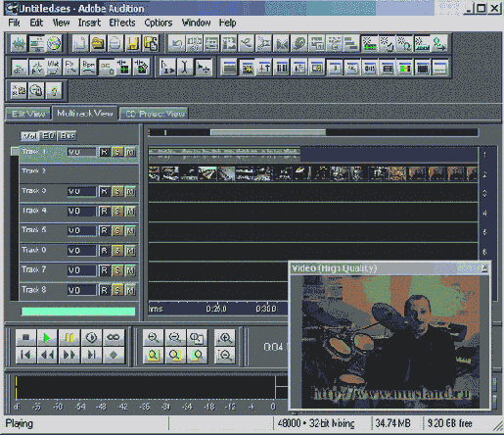Select the Time Selection I-beam tool
Screen dimensions: 504x435
pyautogui.click(x=185, y=68)
